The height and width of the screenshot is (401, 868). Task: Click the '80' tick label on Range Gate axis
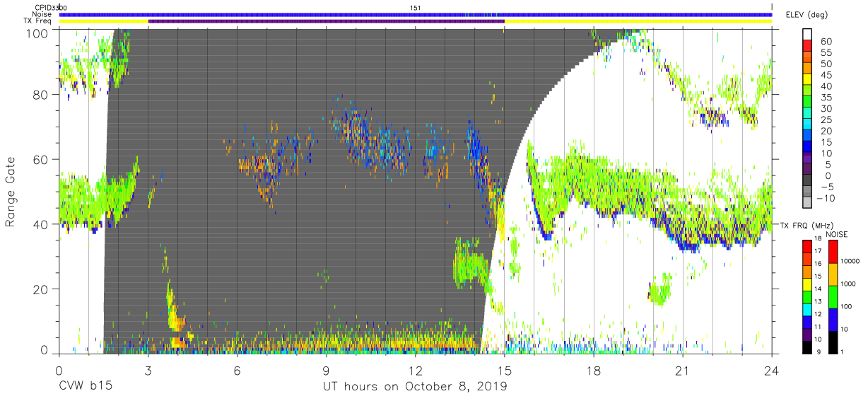[40, 95]
